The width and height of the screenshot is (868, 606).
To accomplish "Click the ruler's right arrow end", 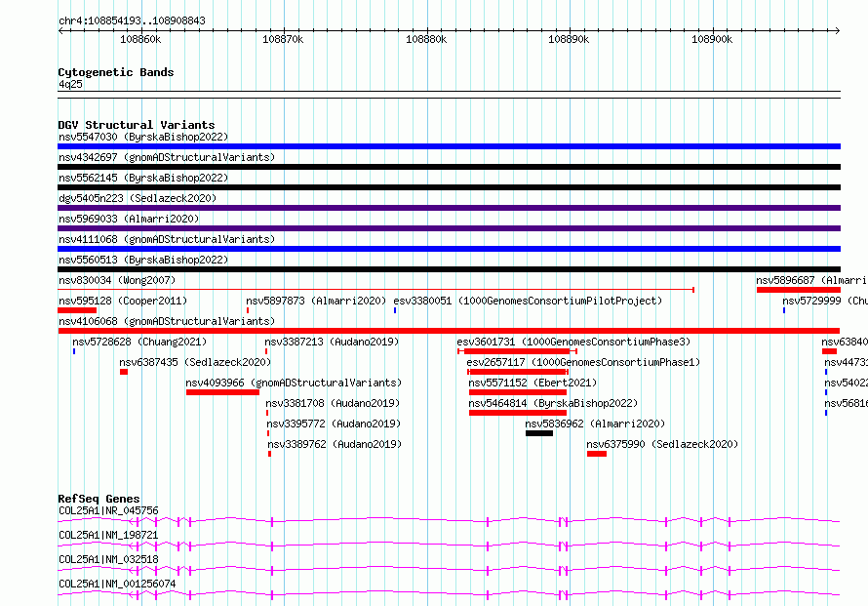I will click(x=838, y=31).
